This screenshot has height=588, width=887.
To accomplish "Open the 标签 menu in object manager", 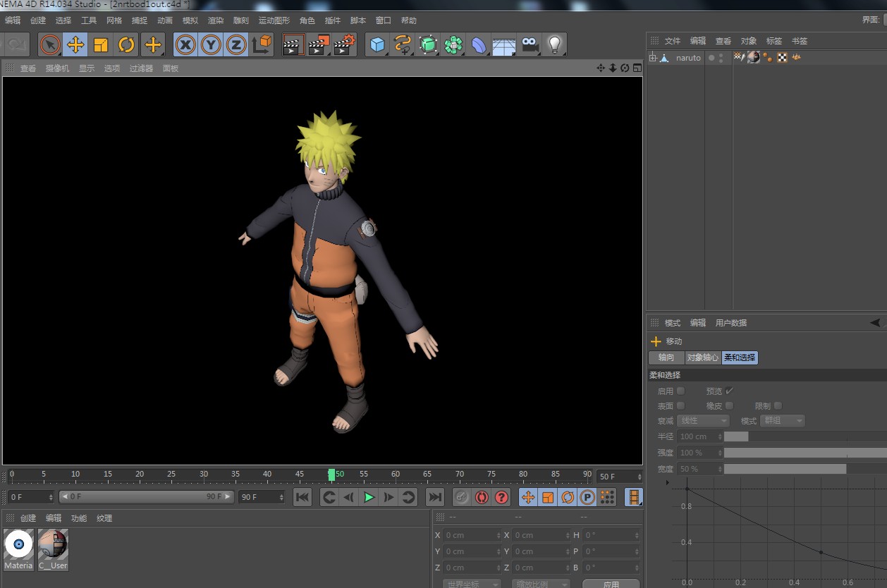I will pos(774,41).
